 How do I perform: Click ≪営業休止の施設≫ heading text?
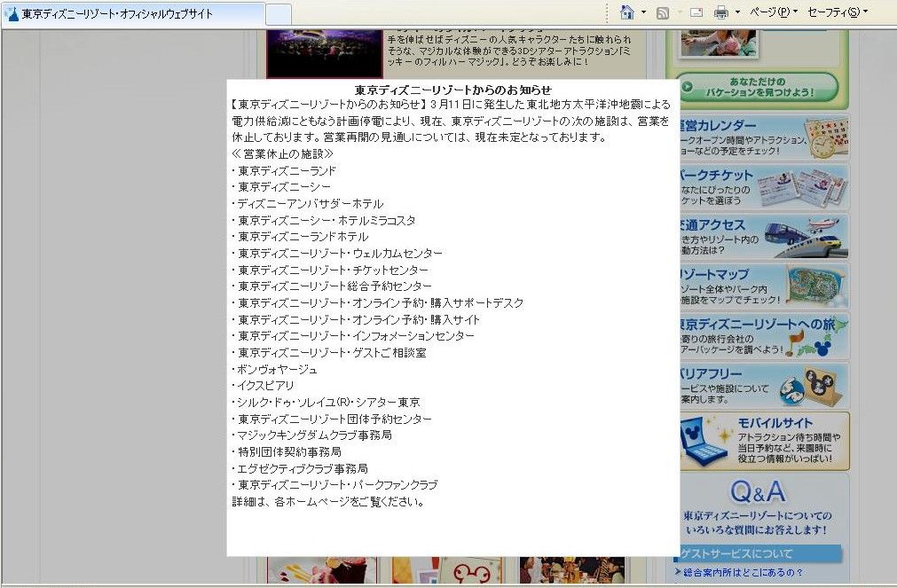point(283,153)
